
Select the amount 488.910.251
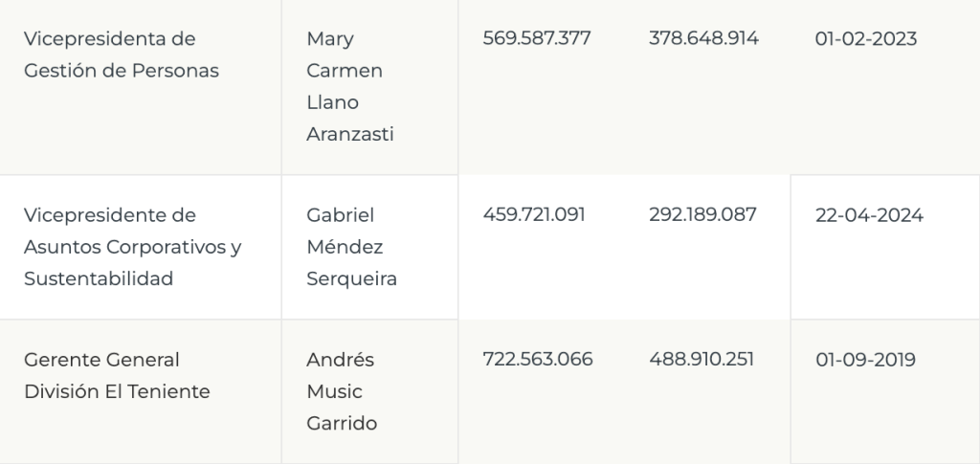(x=702, y=360)
